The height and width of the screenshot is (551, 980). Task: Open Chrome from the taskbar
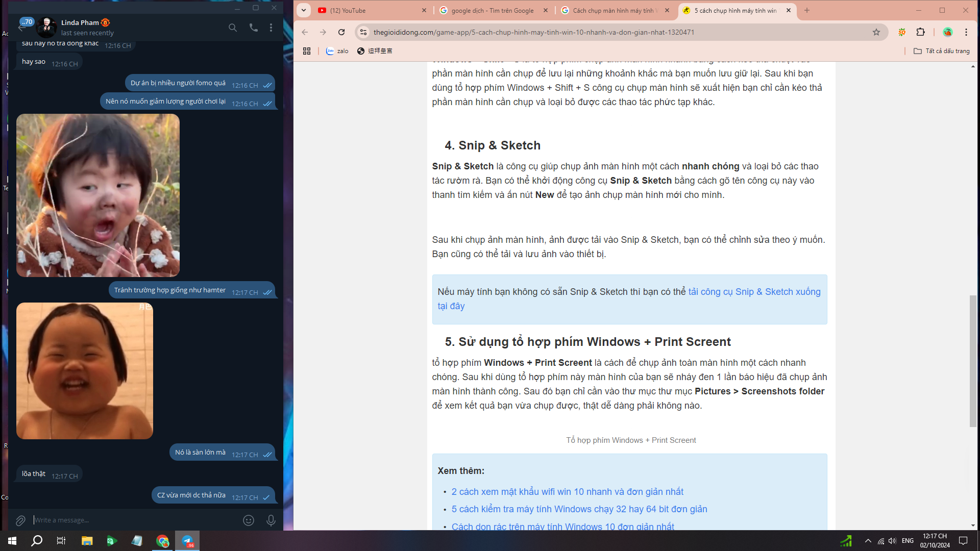click(162, 541)
